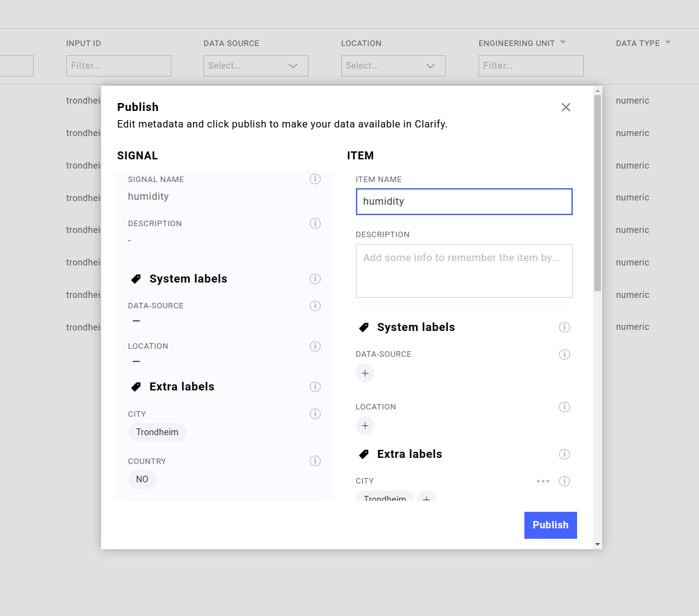Click the Input ID filter field

coord(118,66)
